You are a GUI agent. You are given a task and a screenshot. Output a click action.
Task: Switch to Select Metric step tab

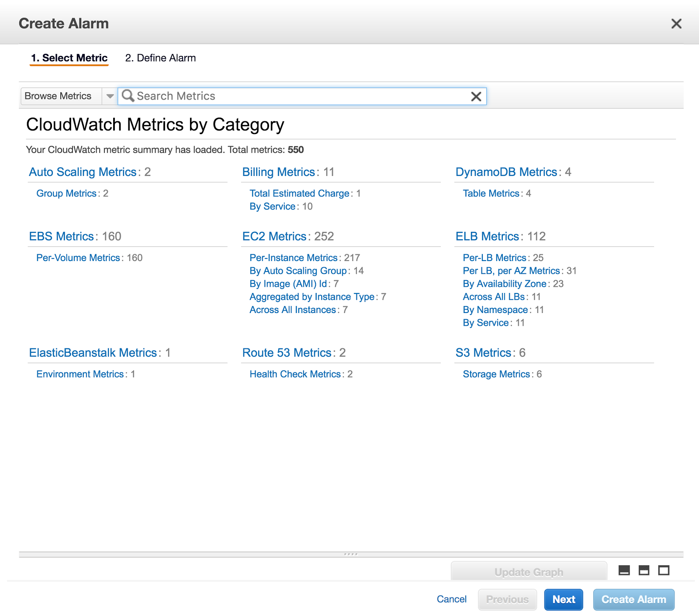click(x=69, y=58)
